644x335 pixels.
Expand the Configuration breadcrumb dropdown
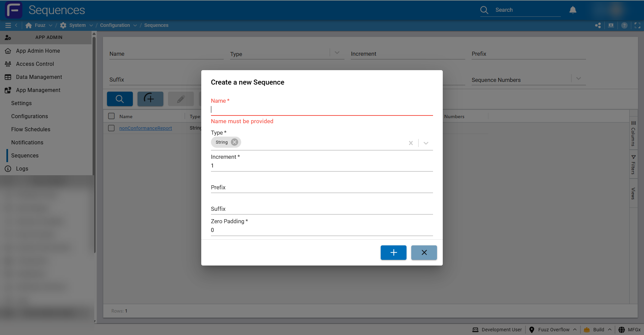click(135, 26)
